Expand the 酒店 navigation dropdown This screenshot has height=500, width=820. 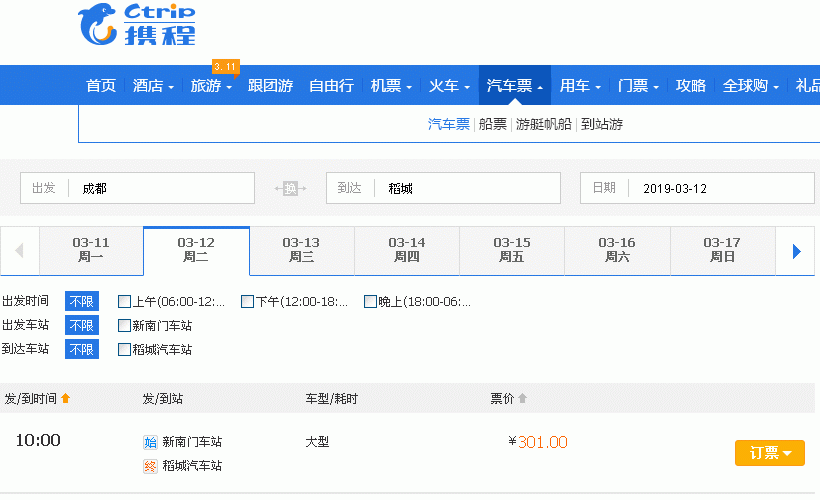tap(154, 86)
